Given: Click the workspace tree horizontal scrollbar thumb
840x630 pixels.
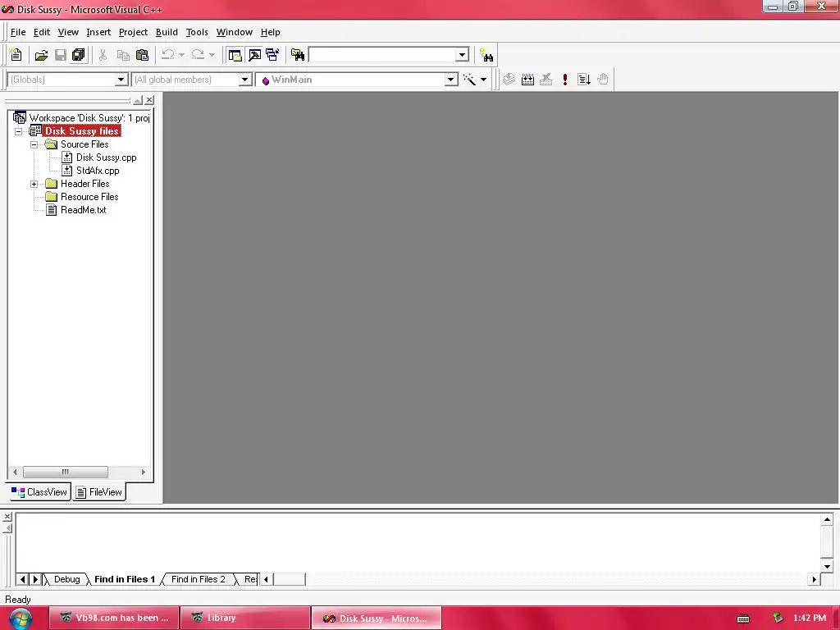Looking at the screenshot, I should (x=66, y=472).
